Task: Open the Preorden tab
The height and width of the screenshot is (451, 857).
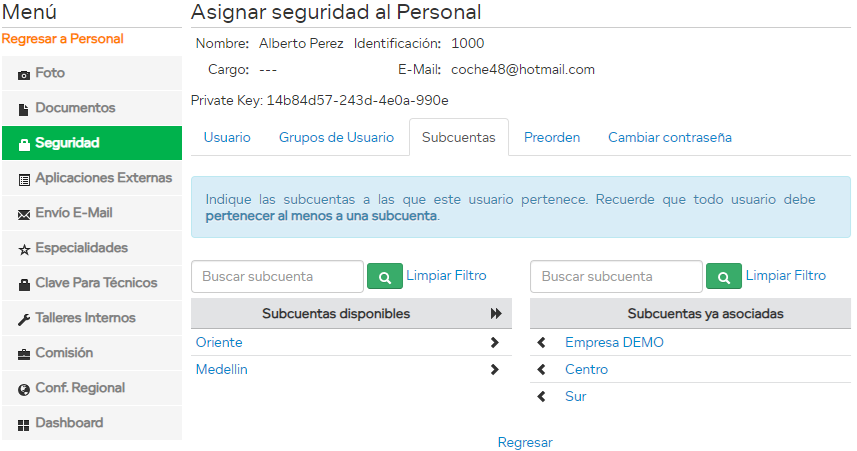Action: 552,138
